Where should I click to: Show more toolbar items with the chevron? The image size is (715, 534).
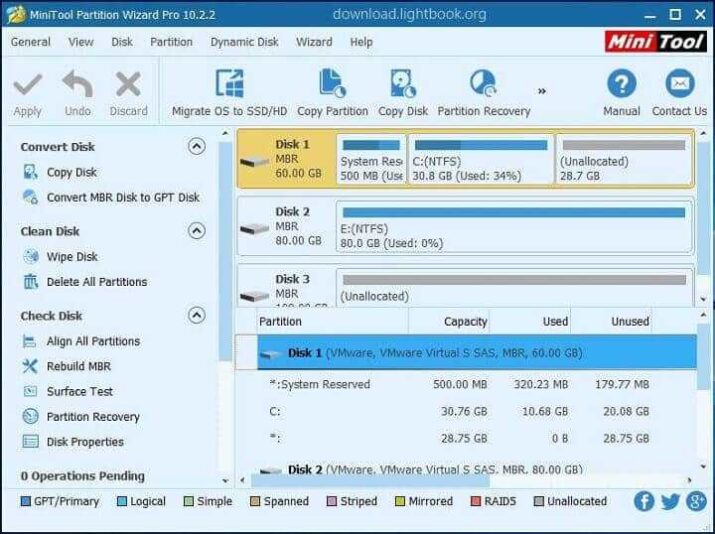click(x=542, y=91)
